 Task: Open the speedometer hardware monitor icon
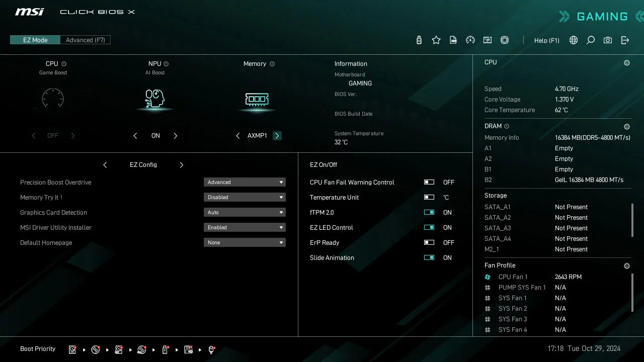pos(470,40)
